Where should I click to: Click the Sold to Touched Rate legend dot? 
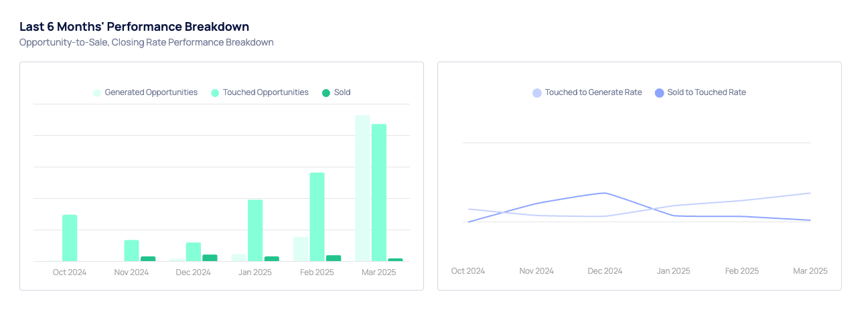tap(659, 93)
